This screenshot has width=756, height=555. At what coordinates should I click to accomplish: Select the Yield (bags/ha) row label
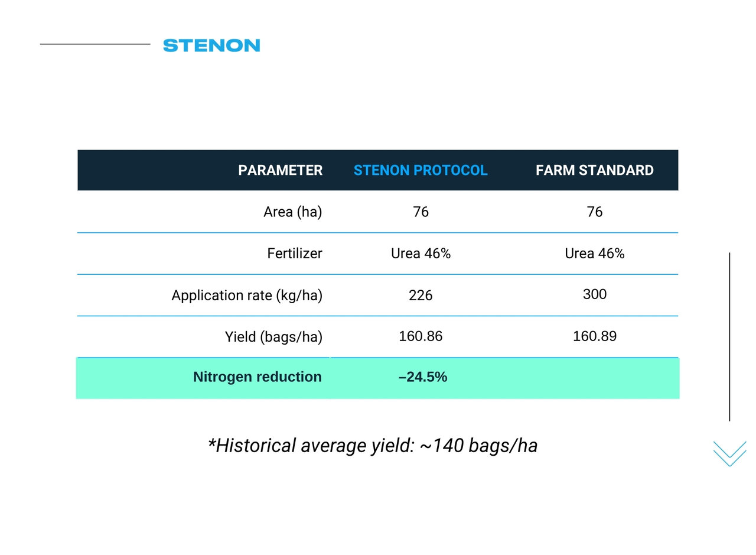(273, 337)
